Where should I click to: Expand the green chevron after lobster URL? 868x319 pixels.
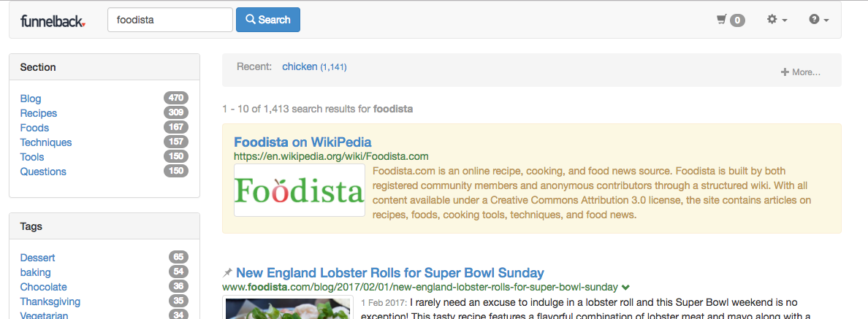click(625, 287)
